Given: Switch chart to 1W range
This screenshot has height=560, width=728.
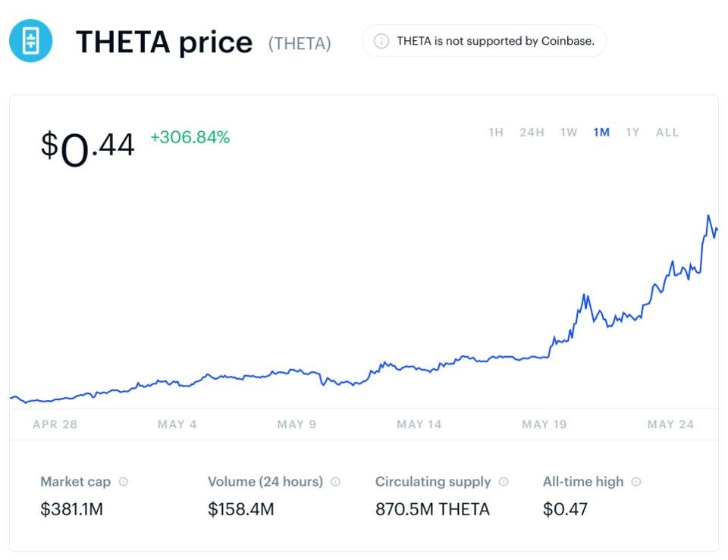Looking at the screenshot, I should coord(569,133).
